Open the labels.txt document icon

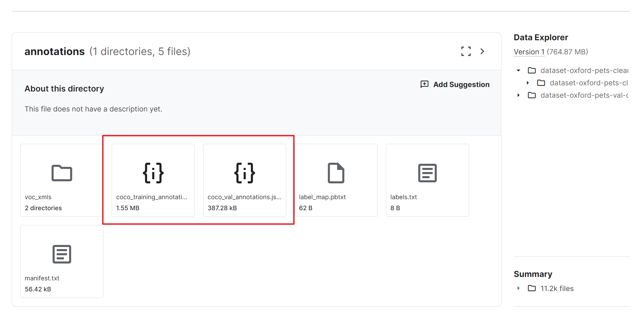[x=428, y=173]
